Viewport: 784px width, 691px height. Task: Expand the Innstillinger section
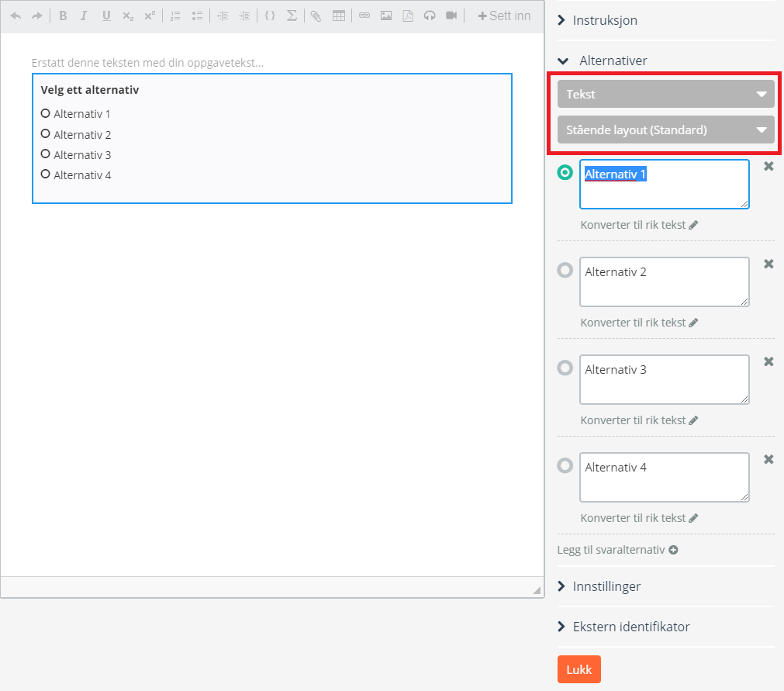click(599, 586)
